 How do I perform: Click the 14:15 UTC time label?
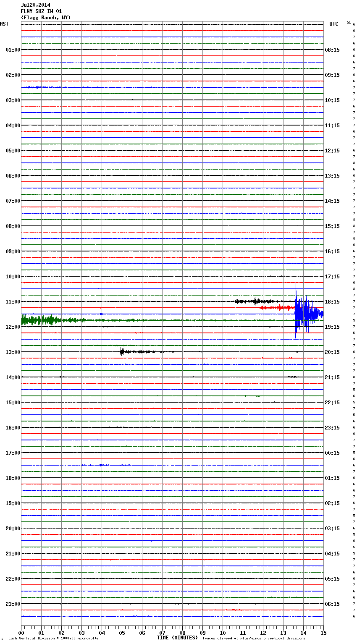(x=332, y=201)
